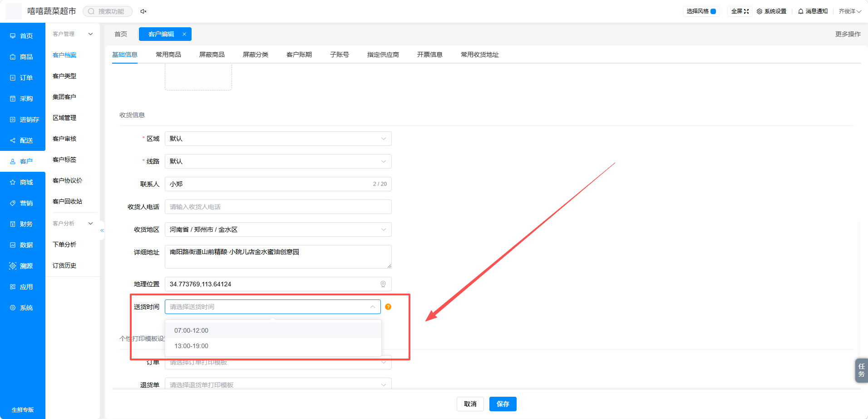Open the 收货地区 dropdown
The image size is (868, 419).
[x=278, y=229]
